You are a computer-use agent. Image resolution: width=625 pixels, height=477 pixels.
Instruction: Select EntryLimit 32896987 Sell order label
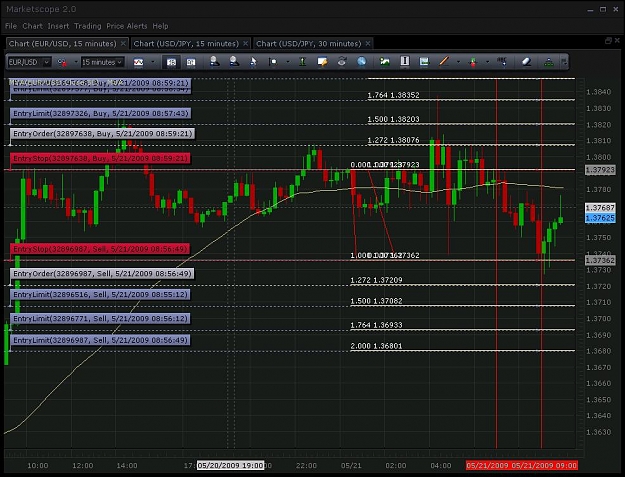[100, 340]
